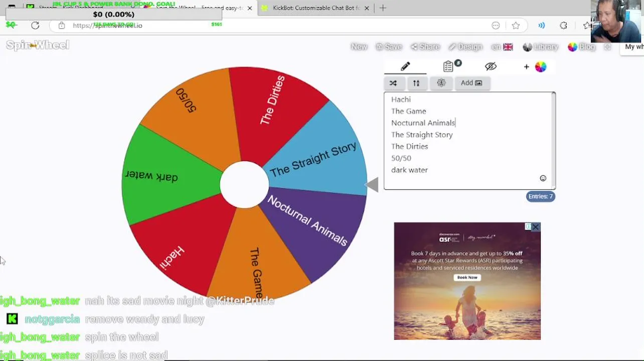Open the Design options

coord(465,47)
